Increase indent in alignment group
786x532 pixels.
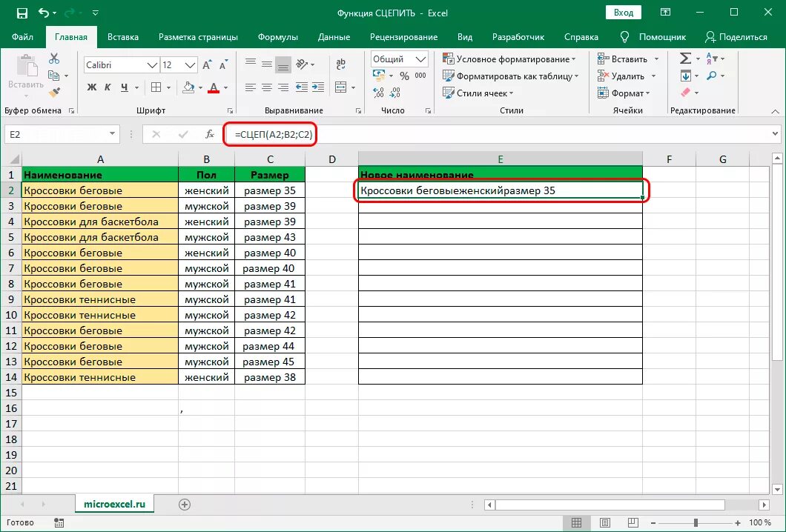click(x=318, y=87)
